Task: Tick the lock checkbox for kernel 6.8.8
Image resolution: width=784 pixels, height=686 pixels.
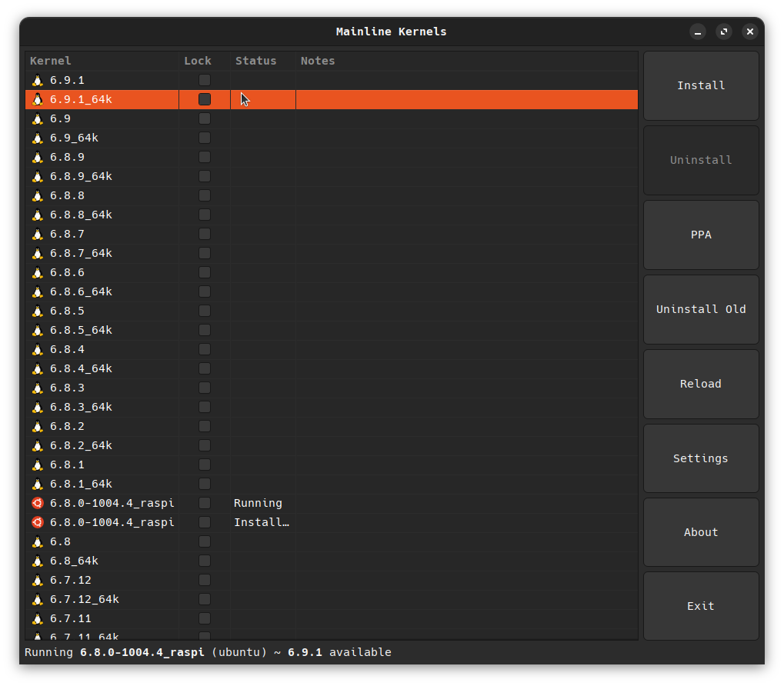Action: [x=205, y=195]
